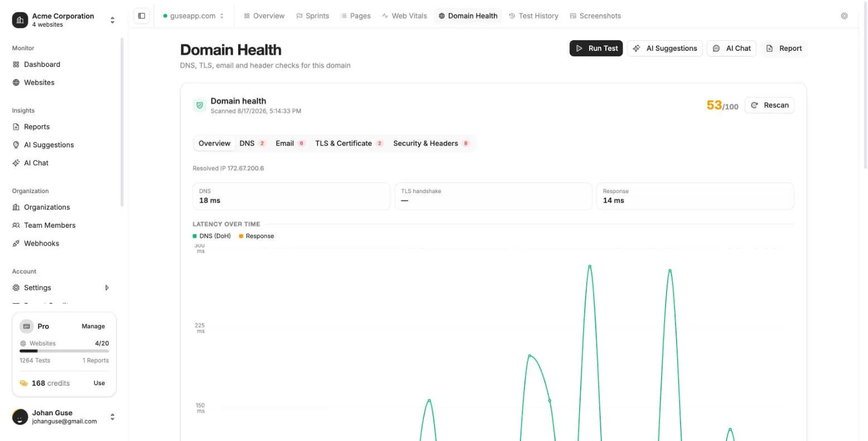Switch to the Web Vitals tab
This screenshot has height=441, width=868.
(404, 16)
